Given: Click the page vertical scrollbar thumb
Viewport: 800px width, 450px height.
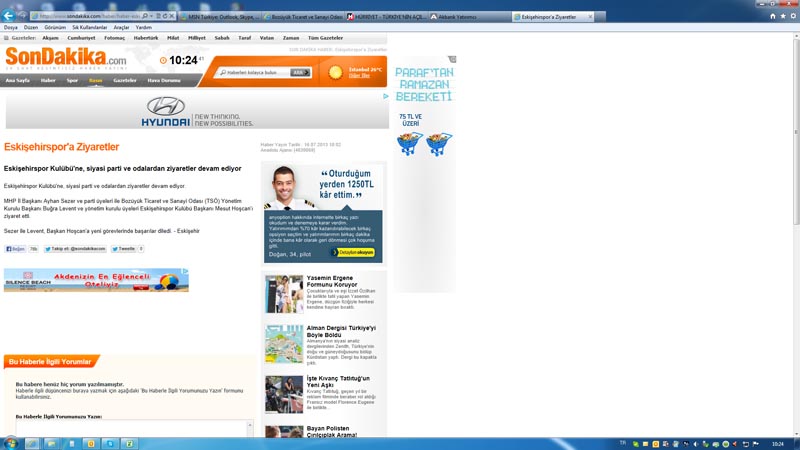Looking at the screenshot, I should tap(796, 131).
